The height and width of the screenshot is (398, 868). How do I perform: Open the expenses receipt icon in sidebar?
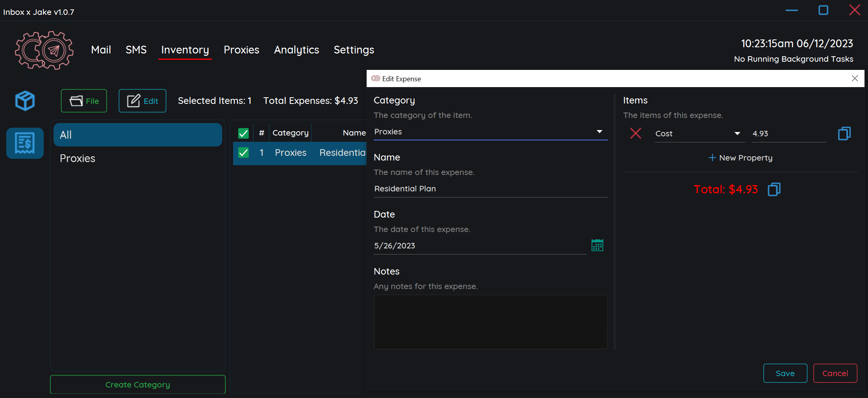coord(25,143)
